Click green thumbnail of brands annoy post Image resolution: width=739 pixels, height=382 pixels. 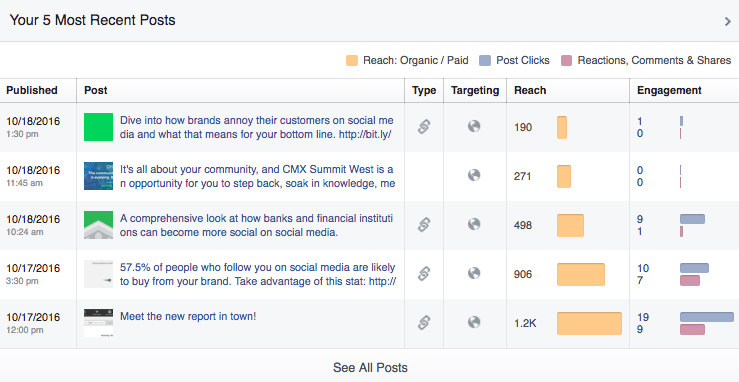point(99,127)
